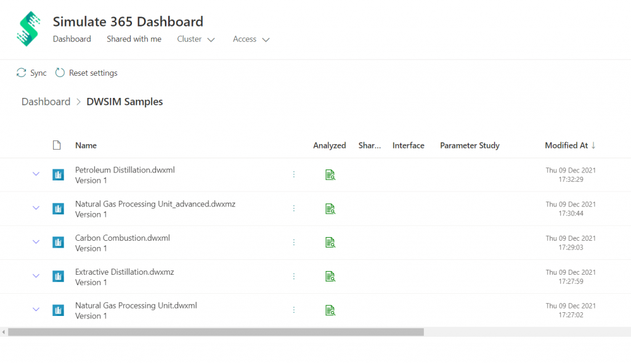The image size is (631, 364).
Task: Open the Cluster dropdown menu
Action: [196, 39]
